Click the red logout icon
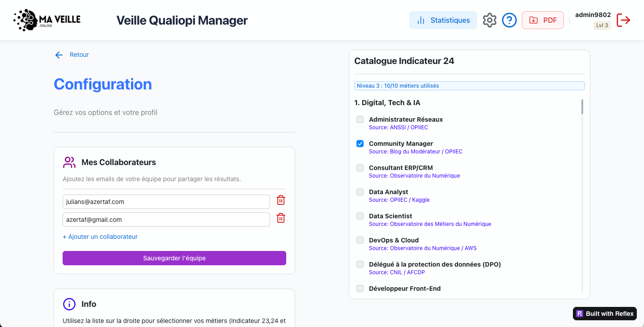Screen dimensions: 644x327 (623, 20)
